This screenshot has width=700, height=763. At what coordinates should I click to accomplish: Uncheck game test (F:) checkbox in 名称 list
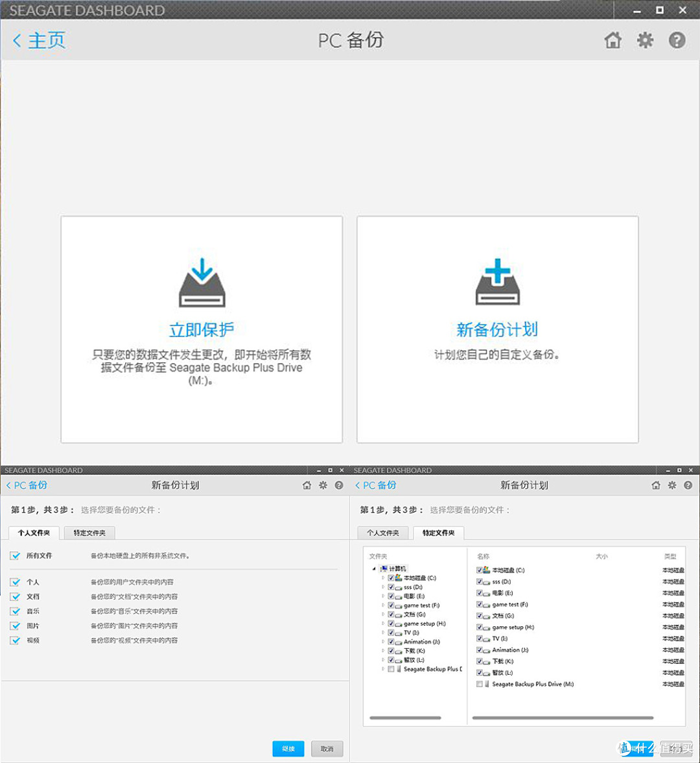point(480,604)
